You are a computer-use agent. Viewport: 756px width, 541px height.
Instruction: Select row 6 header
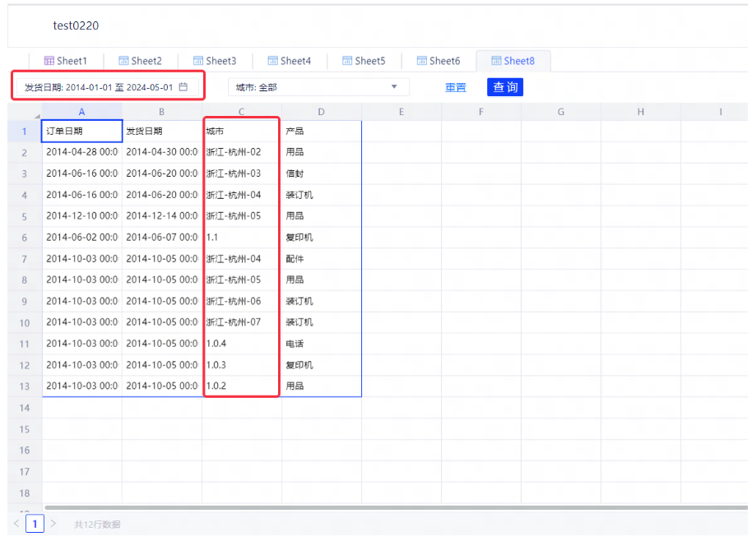click(x=25, y=238)
